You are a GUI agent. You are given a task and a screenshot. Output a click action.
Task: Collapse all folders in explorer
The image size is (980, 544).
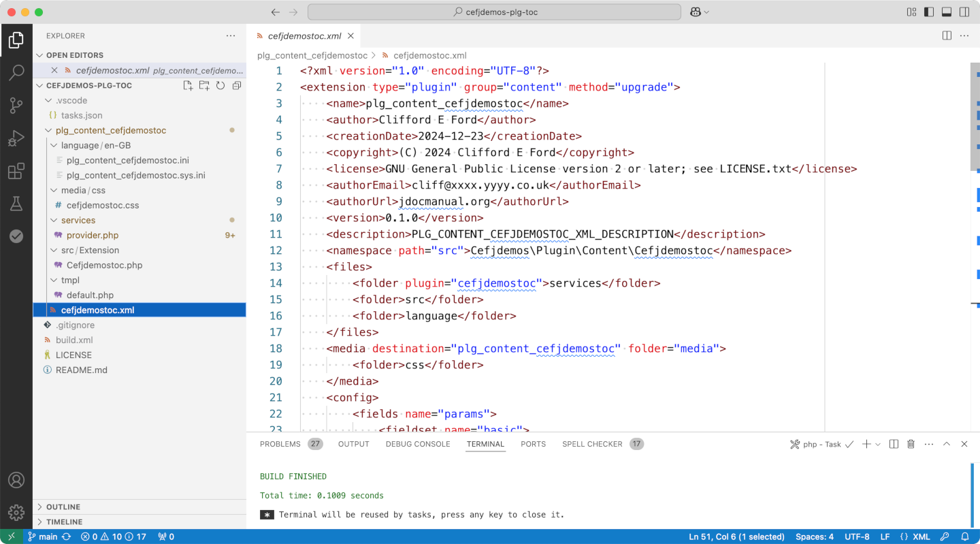click(237, 86)
